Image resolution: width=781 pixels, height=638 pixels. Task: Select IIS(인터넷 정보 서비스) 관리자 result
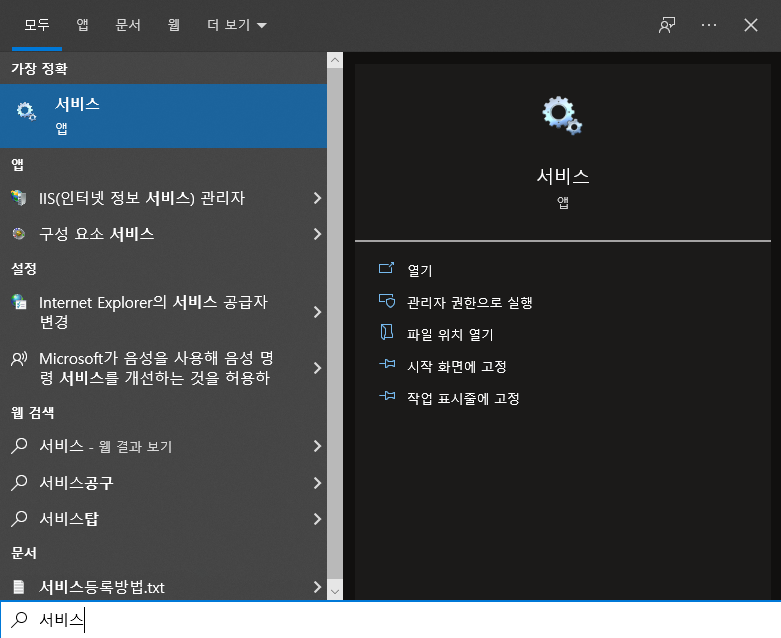click(163, 198)
